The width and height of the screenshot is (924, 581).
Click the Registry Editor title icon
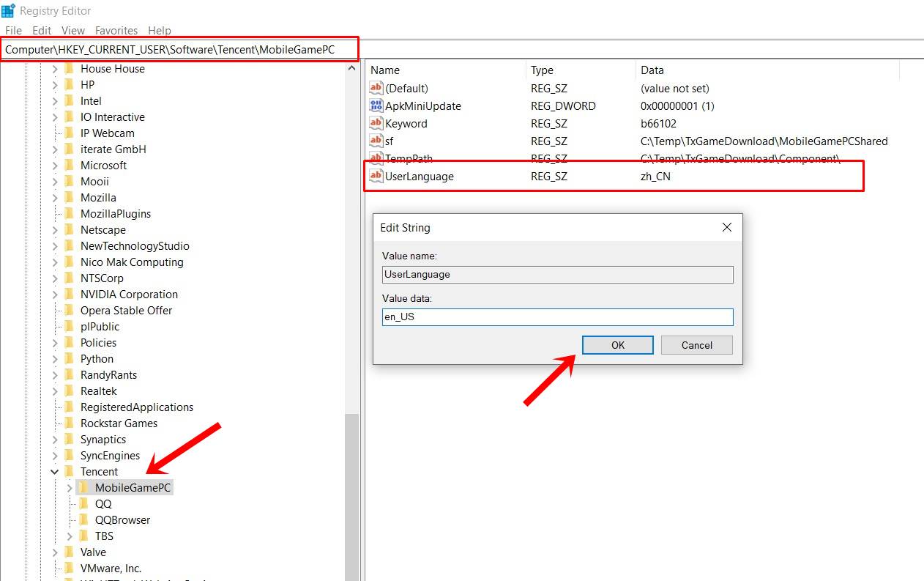pos(9,10)
